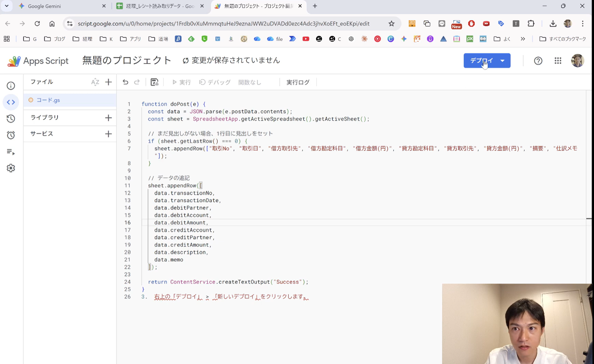The image size is (594, 364).
Task: Open the Executions list icon
Action: click(11, 152)
